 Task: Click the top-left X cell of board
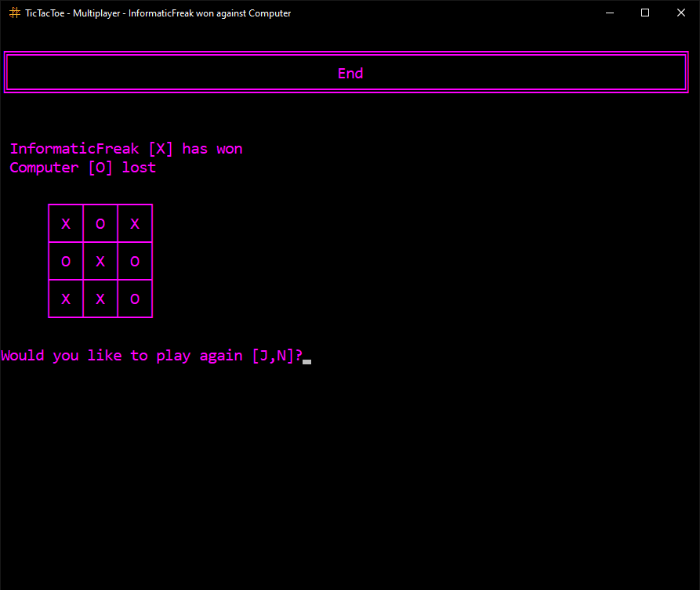(66, 223)
